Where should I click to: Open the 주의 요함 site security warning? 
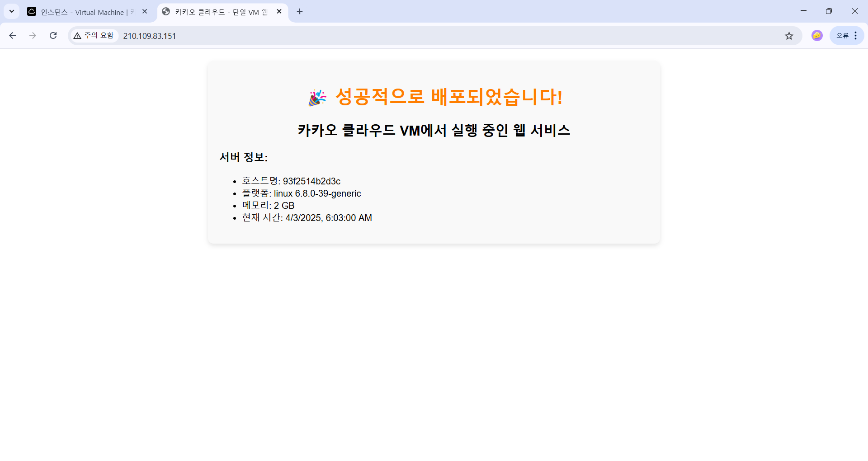[94, 36]
